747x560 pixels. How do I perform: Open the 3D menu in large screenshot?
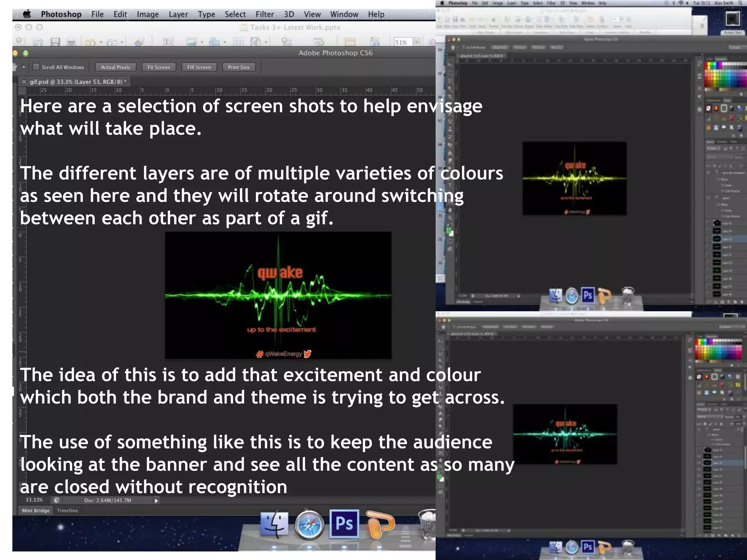click(x=289, y=14)
